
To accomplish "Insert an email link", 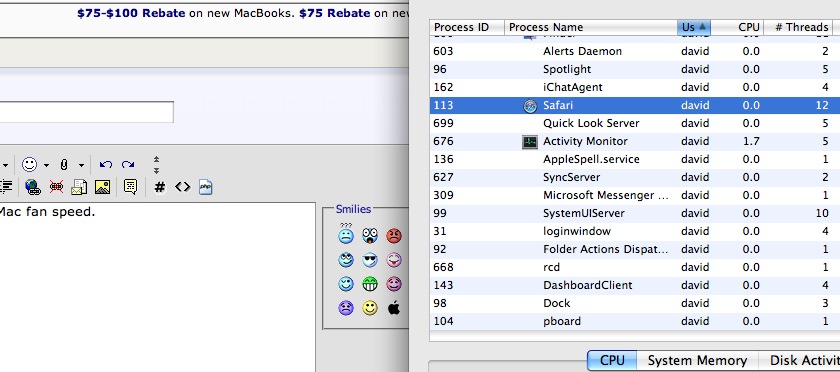I will point(79,187).
